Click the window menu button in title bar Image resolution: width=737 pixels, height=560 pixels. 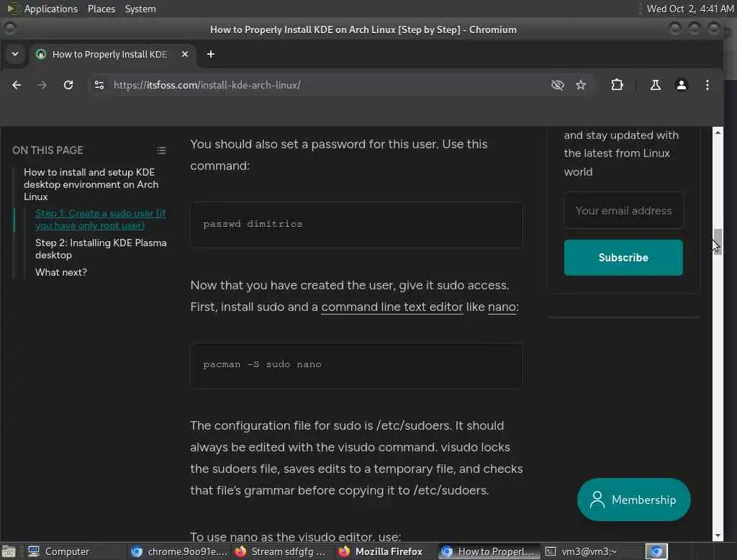tap(9, 30)
